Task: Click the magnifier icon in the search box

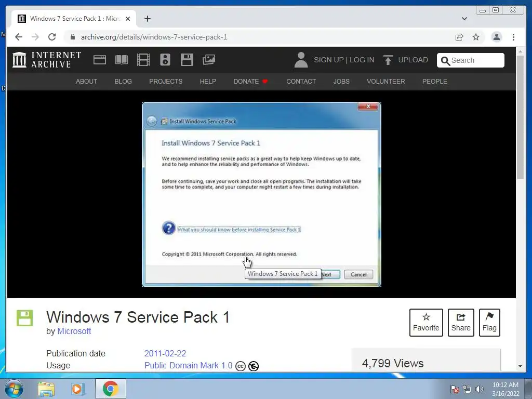Action: click(445, 61)
